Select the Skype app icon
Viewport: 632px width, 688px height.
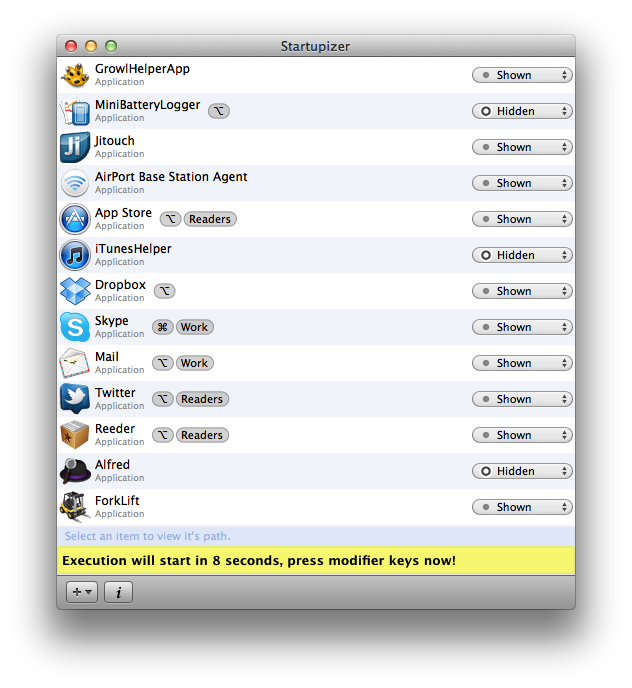pyautogui.click(x=75, y=327)
